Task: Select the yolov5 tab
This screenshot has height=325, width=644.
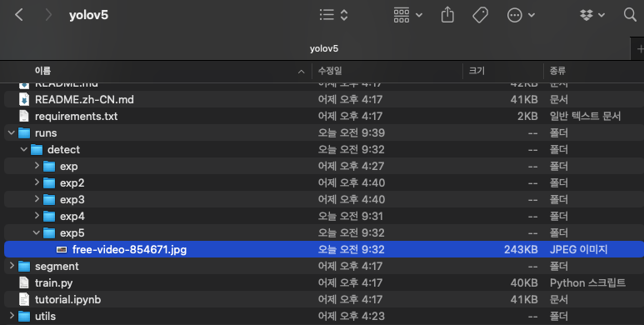Action: 323,48
